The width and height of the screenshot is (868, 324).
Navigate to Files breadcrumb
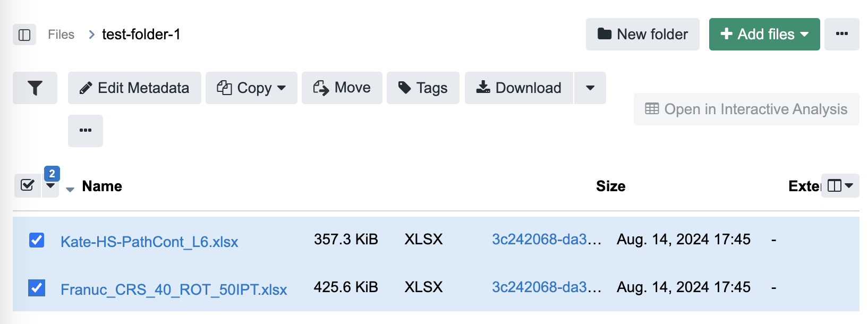[61, 35]
